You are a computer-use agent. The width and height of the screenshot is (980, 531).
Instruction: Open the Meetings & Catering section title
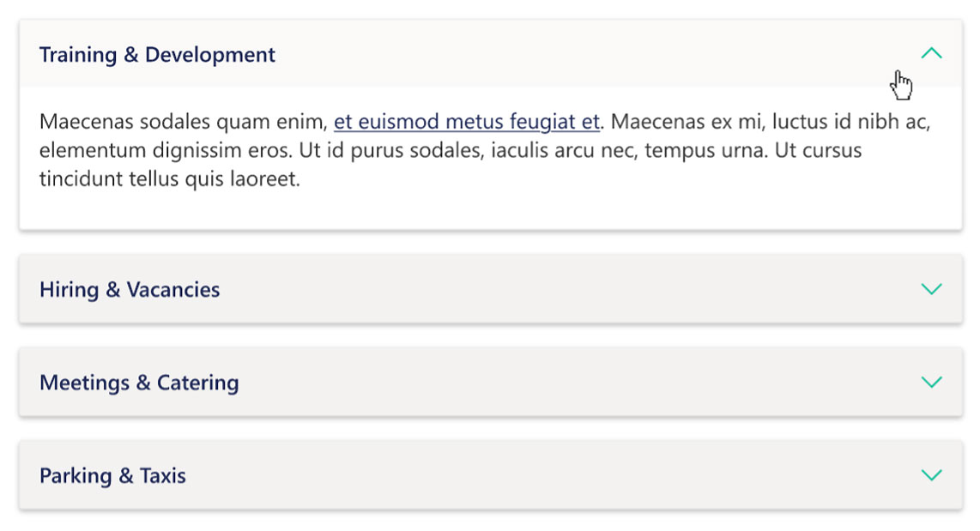[139, 383]
